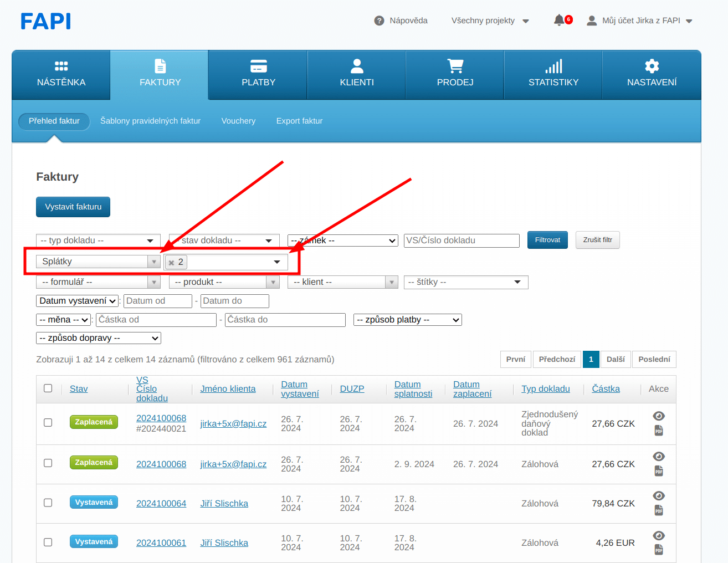Open invoice 2024100061 link
Viewport: 728px width, 563px height.
[x=161, y=543]
